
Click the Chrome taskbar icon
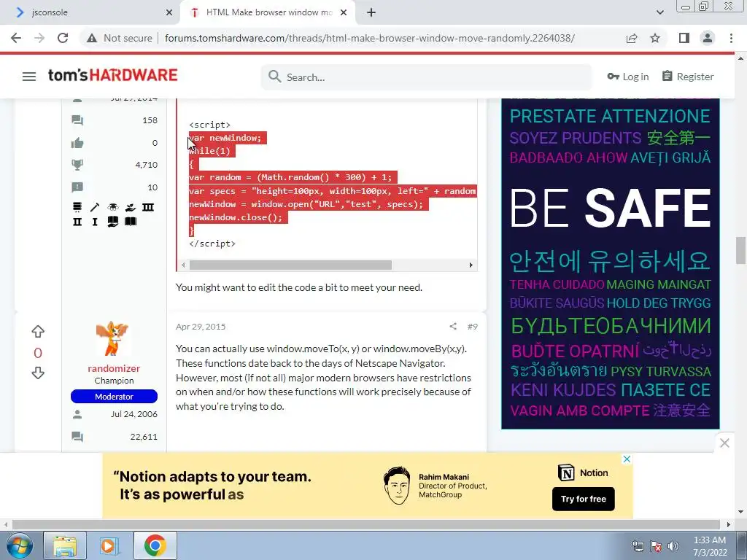(x=155, y=545)
